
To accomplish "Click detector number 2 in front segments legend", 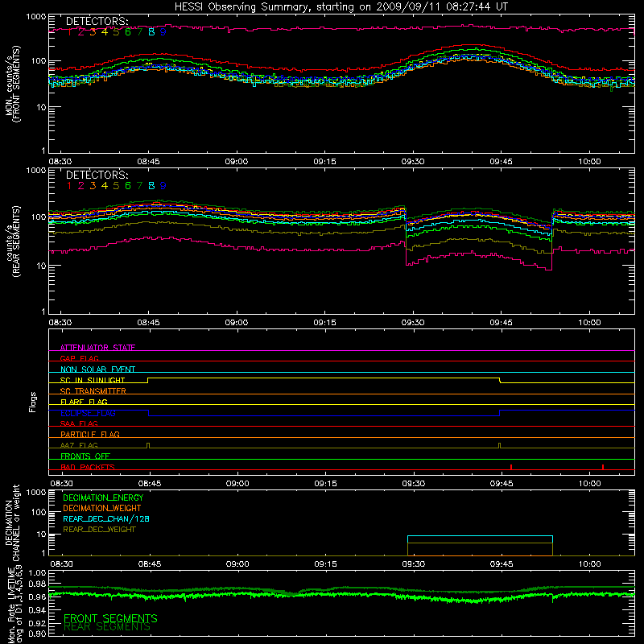I will 81,32.
